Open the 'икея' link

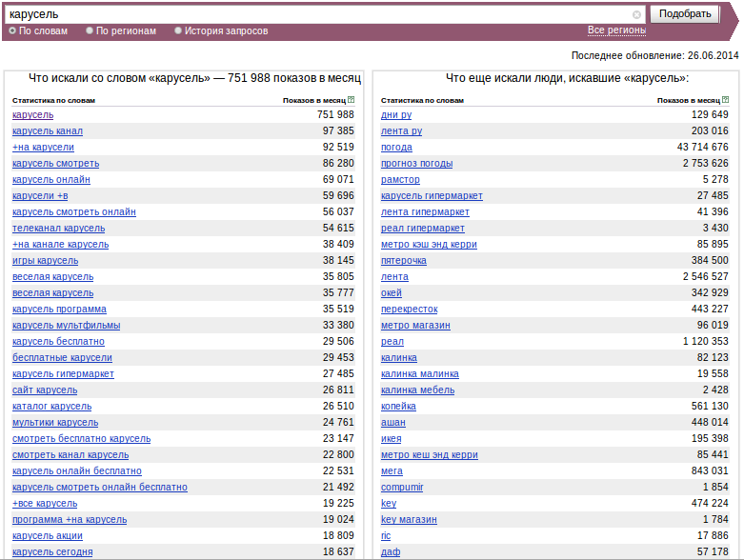point(392,438)
